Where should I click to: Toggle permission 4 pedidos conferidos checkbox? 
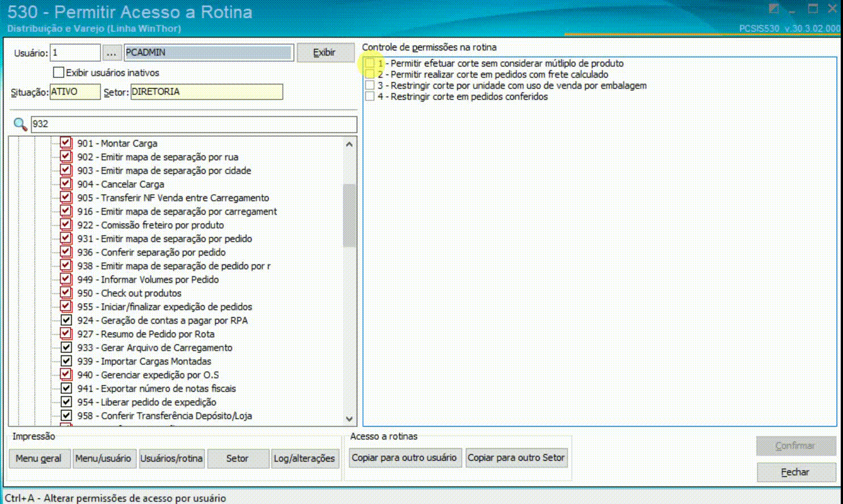370,96
